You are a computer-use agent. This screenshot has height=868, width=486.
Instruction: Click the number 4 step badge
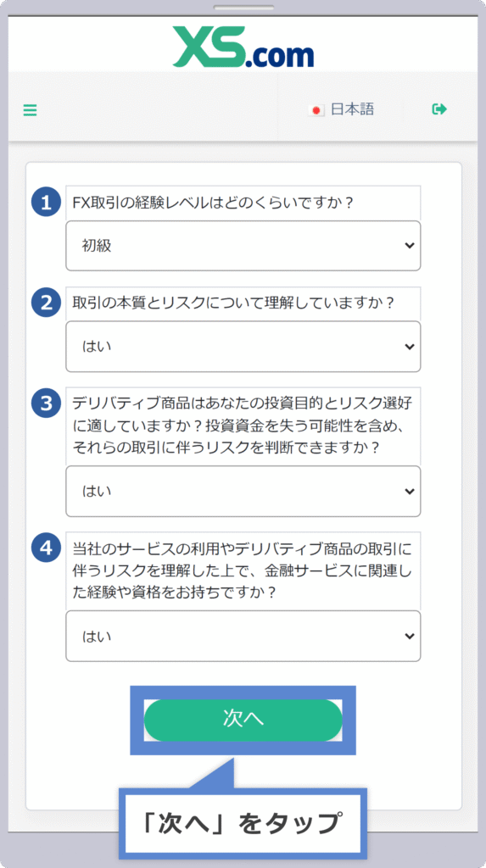tap(46, 548)
